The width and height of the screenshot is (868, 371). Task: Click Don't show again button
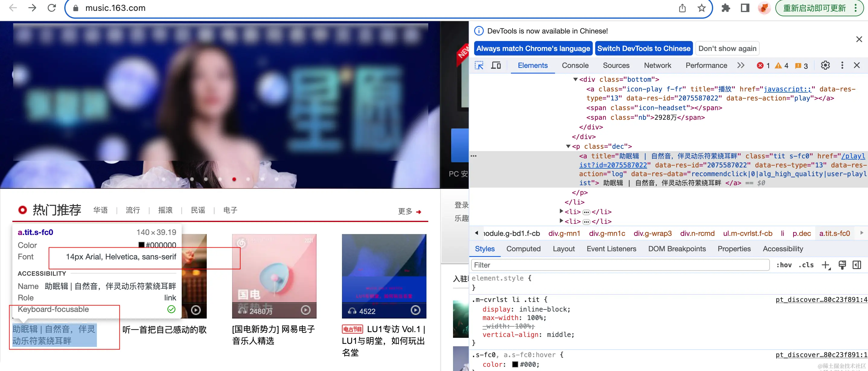[x=727, y=49]
